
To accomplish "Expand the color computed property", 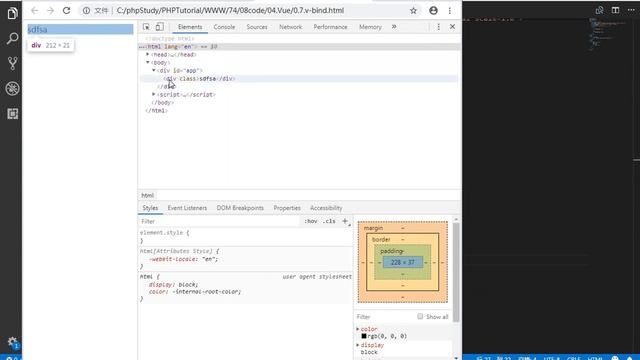I will point(358,329).
